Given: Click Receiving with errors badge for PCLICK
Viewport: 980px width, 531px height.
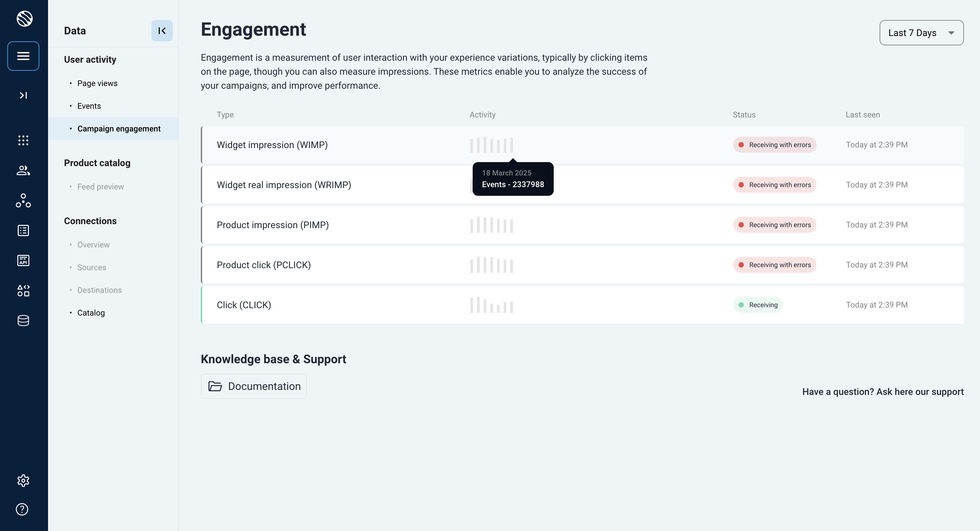Looking at the screenshot, I should coord(774,265).
